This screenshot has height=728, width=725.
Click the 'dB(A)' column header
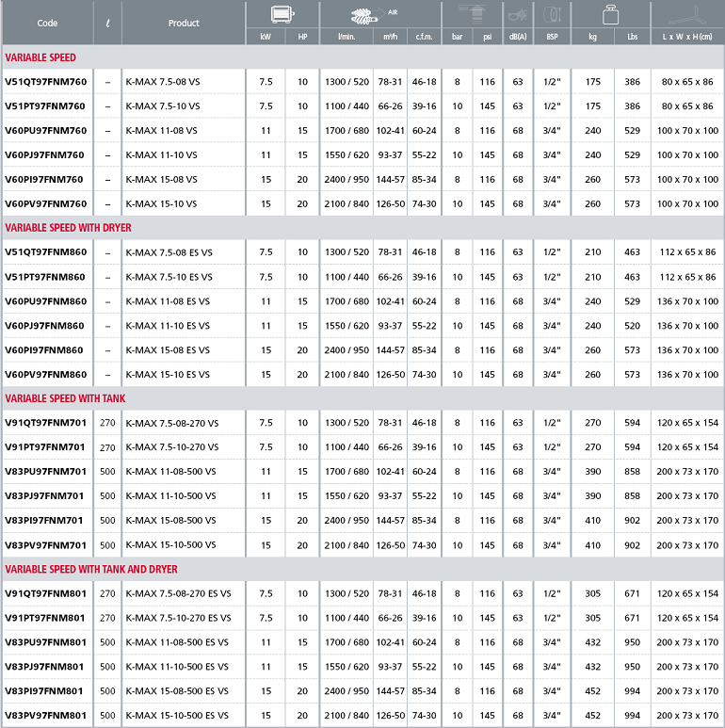tap(518, 37)
